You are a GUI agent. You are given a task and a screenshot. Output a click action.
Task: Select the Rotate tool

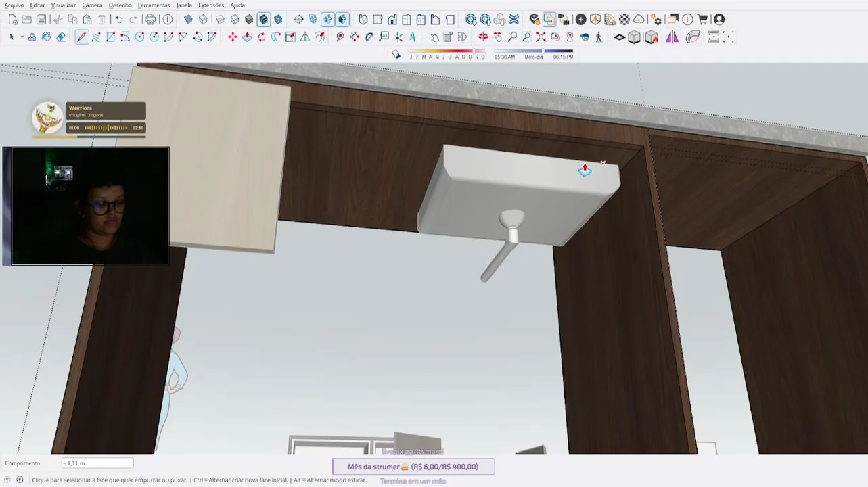point(262,37)
